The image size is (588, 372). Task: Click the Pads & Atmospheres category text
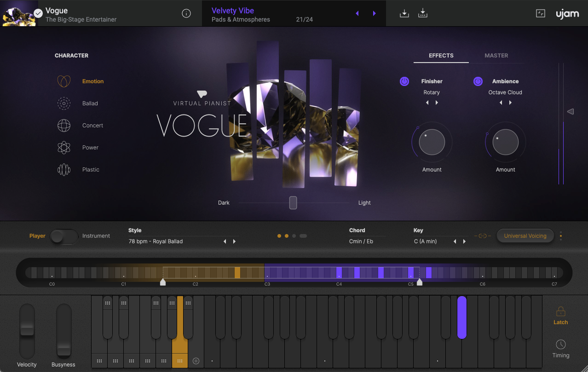(241, 20)
